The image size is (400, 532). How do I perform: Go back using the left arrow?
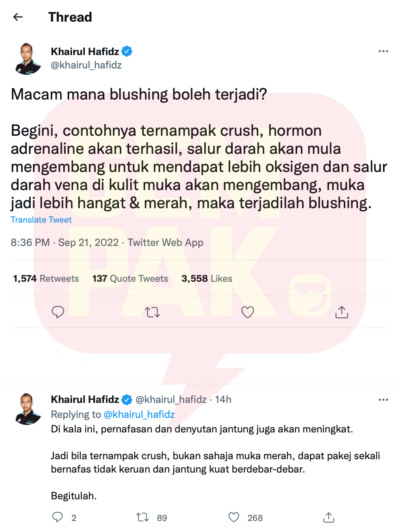click(18, 17)
